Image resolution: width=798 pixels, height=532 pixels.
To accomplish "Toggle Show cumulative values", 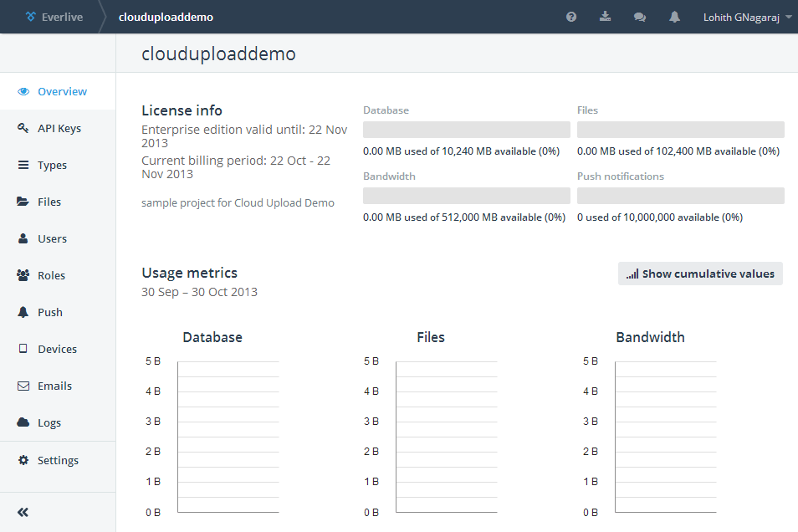I will (700, 274).
